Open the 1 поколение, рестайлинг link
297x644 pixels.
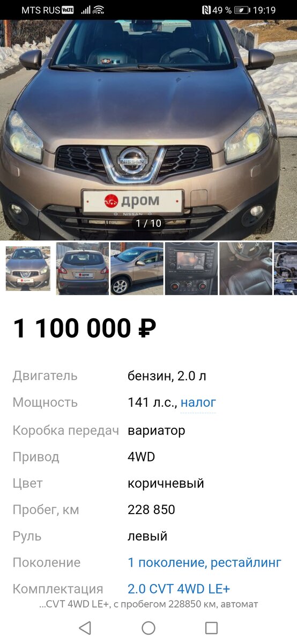(204, 563)
